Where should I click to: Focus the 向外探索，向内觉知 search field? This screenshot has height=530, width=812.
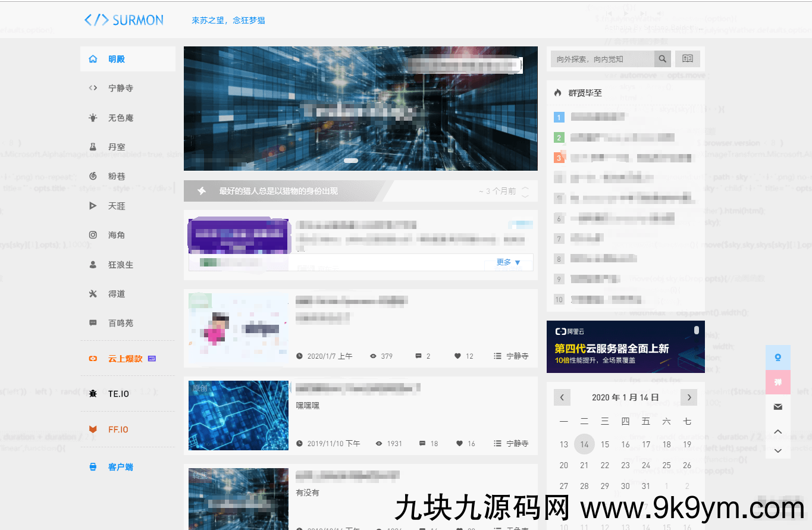click(x=603, y=59)
